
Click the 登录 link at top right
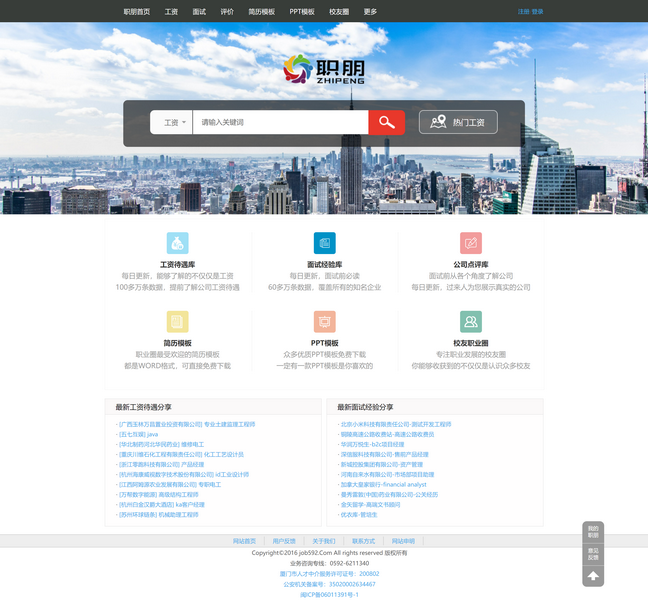click(x=538, y=12)
